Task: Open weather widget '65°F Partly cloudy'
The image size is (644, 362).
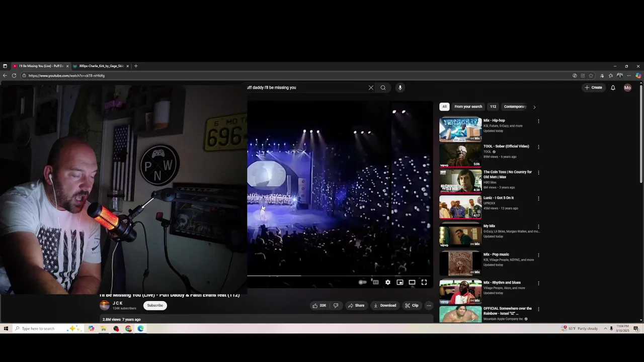Action: pos(580,328)
